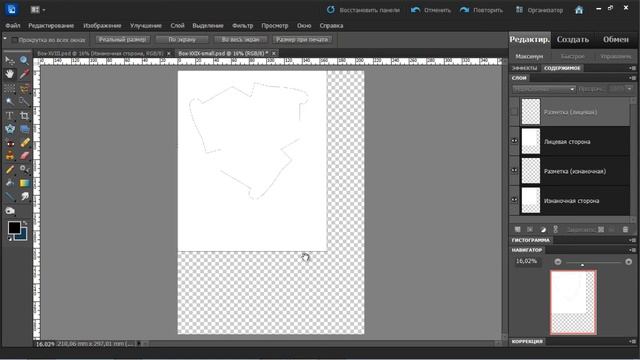The height and width of the screenshot is (360, 640).
Task: Select the Crop tool
Action: click(24, 116)
